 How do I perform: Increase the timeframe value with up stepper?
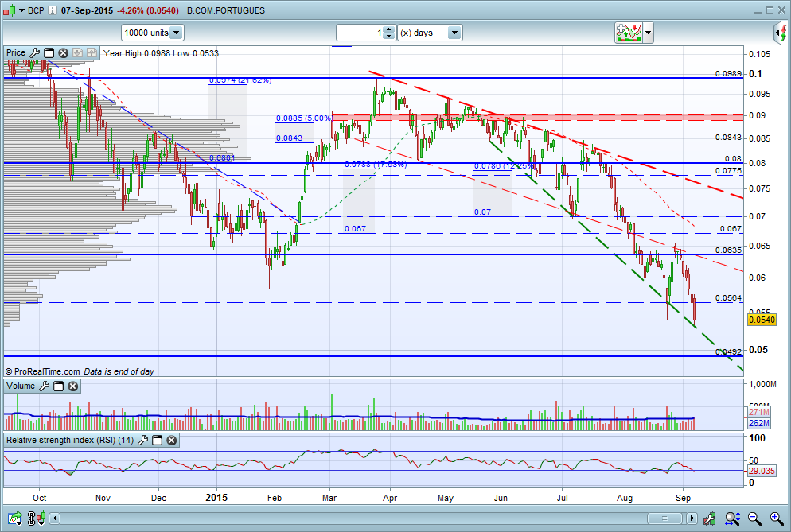(388, 29)
